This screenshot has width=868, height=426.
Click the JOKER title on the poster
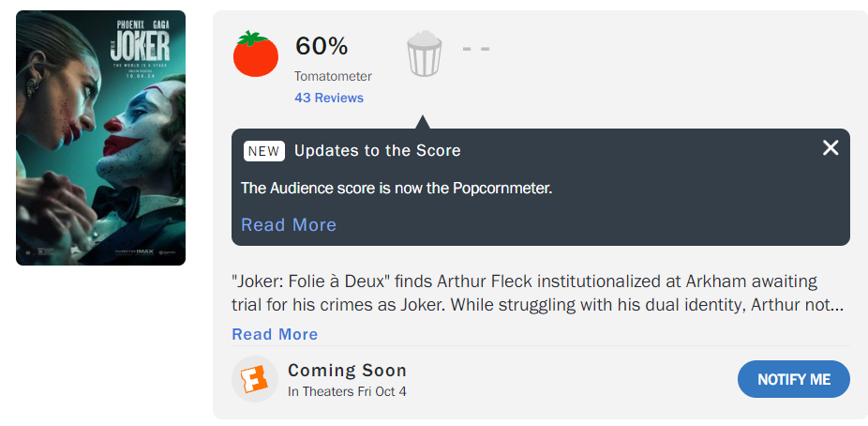pos(140,45)
